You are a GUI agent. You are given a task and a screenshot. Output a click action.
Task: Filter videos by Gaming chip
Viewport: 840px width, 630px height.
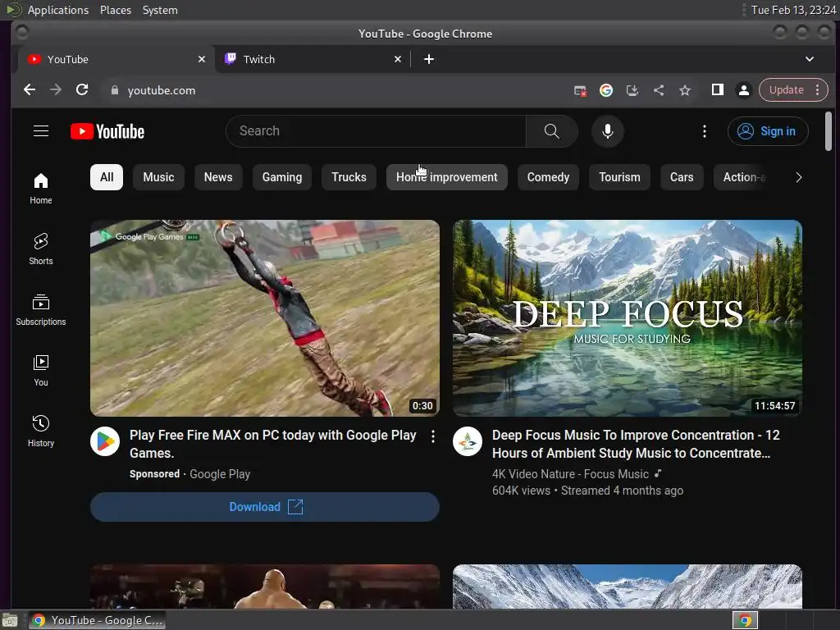pos(282,177)
